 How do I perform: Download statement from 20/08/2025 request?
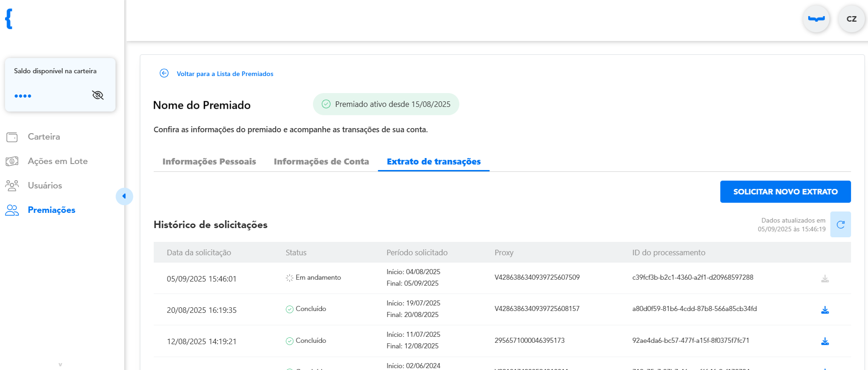pyautogui.click(x=825, y=310)
